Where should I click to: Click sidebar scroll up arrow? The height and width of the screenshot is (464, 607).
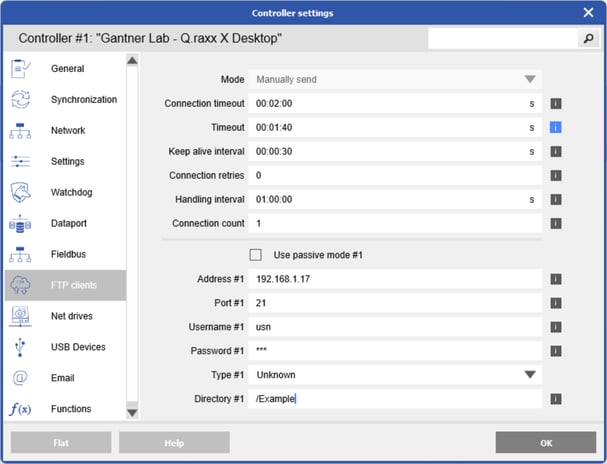point(132,60)
